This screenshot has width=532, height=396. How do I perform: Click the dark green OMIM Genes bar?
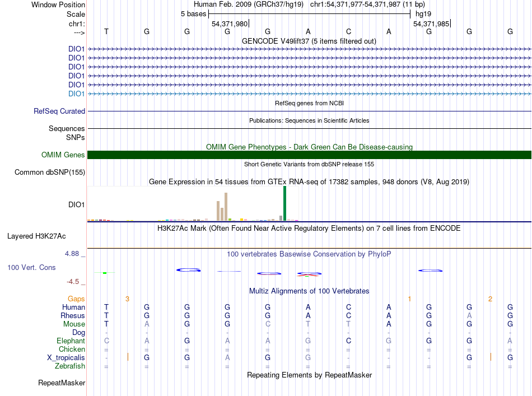click(309, 155)
